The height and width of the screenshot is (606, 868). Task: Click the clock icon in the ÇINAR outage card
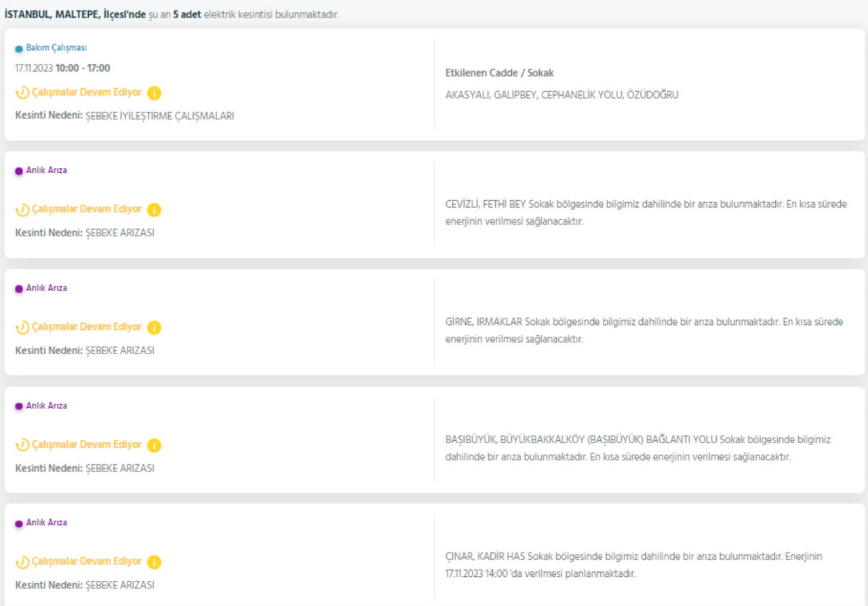(22, 563)
